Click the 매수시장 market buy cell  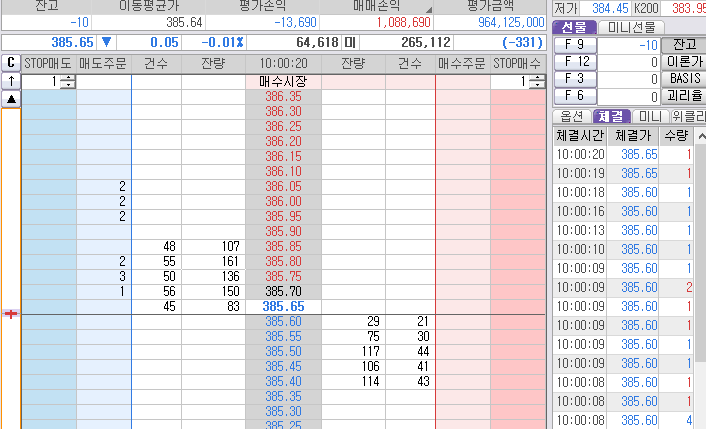(x=283, y=81)
